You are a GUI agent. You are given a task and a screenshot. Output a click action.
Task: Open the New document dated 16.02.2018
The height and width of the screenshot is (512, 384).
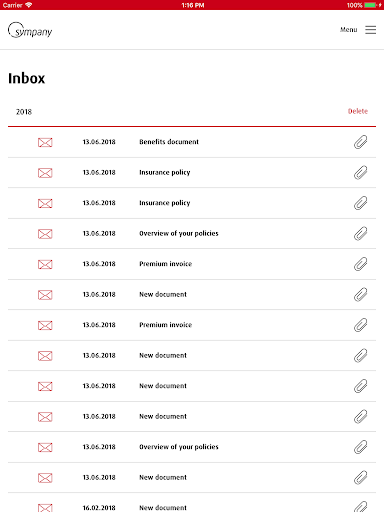click(x=192, y=504)
